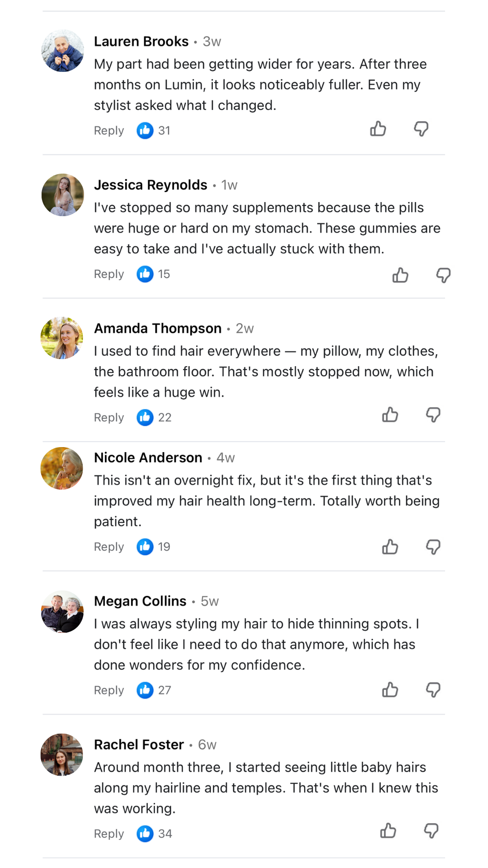The height and width of the screenshot is (868, 488).
Task: Reply to Jessica Reynolds' comment
Action: 109,274
